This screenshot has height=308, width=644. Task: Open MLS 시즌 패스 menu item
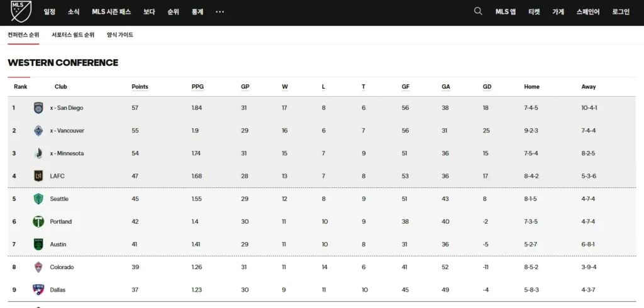coord(111,12)
